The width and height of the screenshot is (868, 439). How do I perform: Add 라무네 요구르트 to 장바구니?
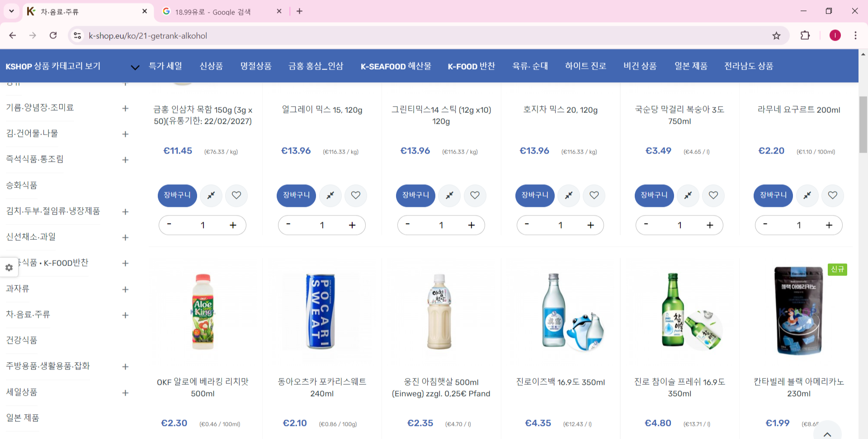tap(773, 196)
